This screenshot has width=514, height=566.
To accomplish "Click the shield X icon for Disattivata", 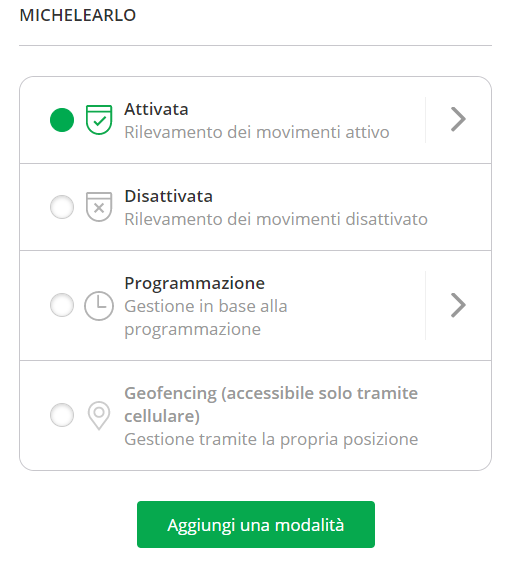I will (99, 207).
